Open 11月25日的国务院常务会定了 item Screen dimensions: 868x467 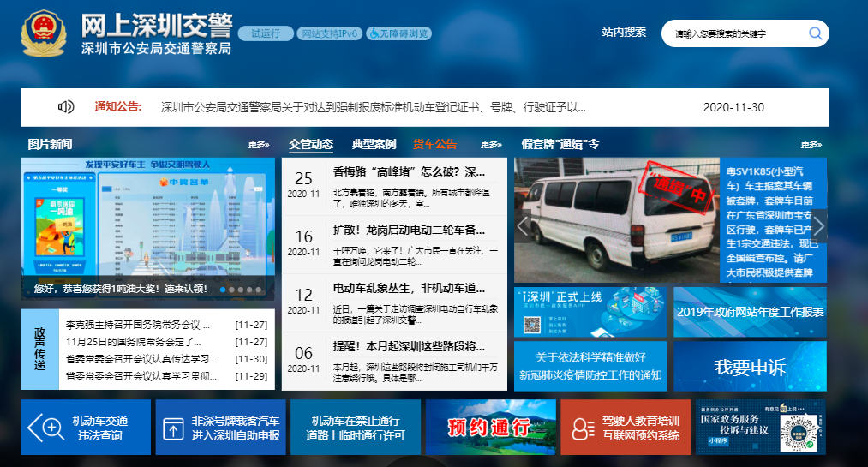tap(134, 343)
